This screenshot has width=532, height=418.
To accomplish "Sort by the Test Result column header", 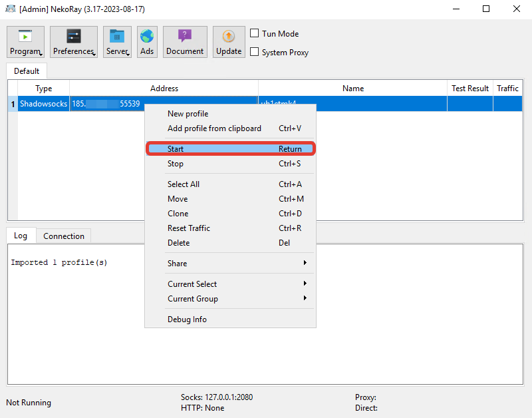I will coord(470,89).
